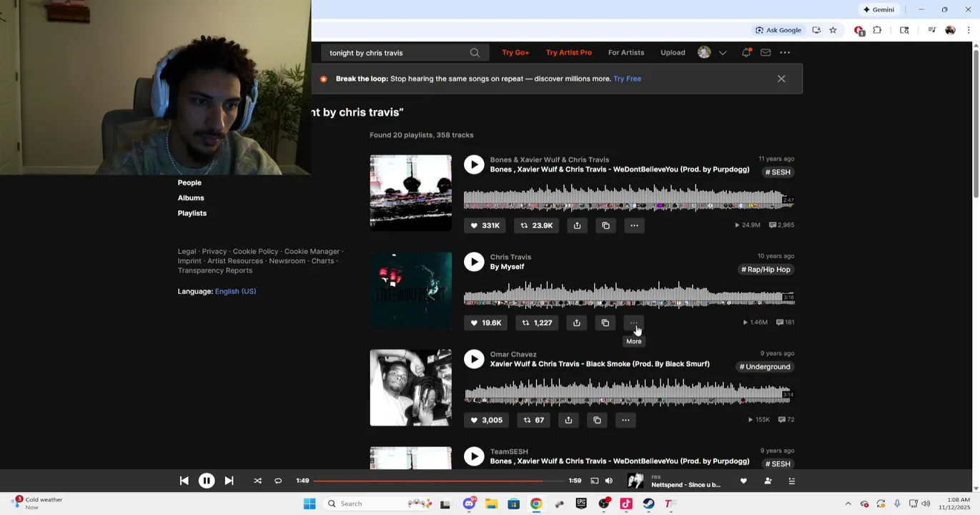Follow the artist of the now playing track
The width and height of the screenshot is (980, 515).
tap(768, 481)
